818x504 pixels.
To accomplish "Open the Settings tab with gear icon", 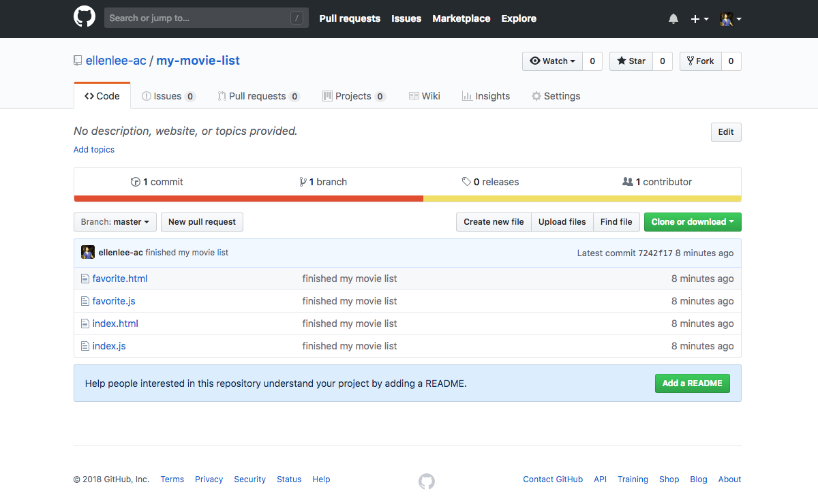I will tap(556, 96).
